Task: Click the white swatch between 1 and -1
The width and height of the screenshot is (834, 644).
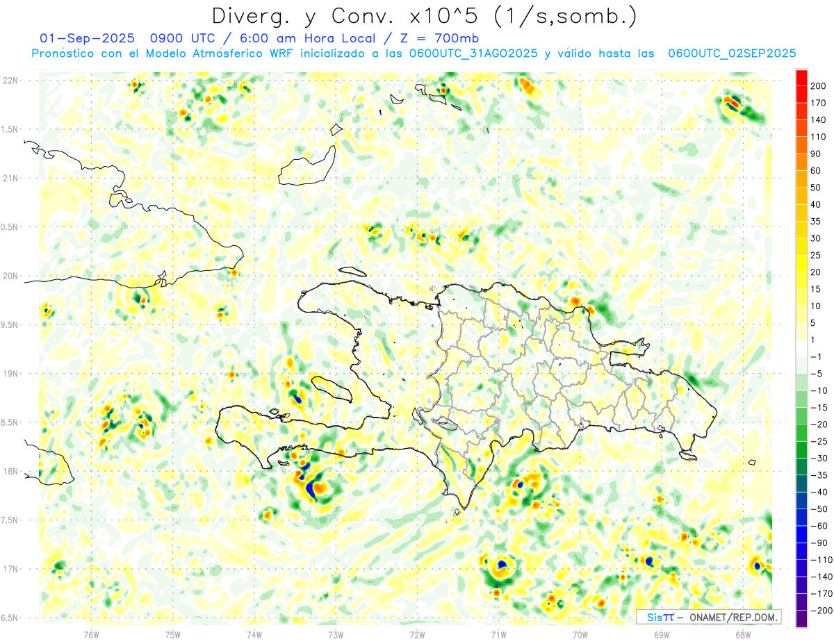Action: [x=802, y=348]
